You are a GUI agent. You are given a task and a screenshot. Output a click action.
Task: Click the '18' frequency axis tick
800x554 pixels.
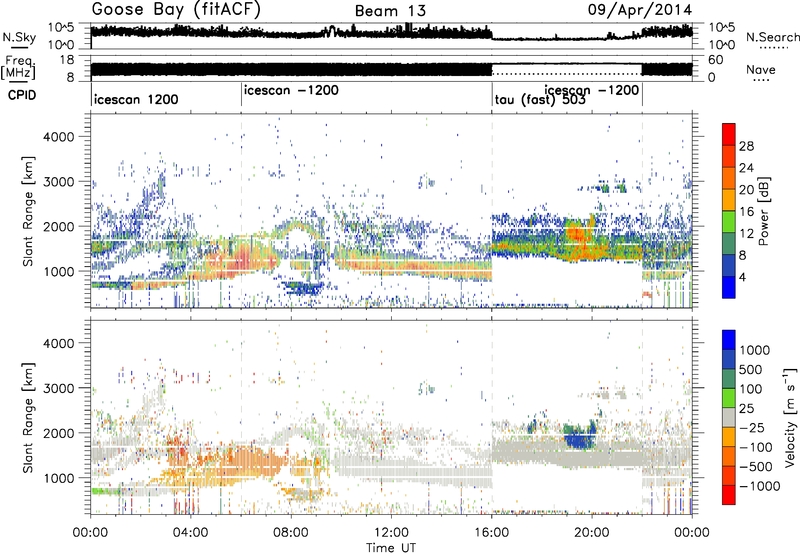pos(67,60)
